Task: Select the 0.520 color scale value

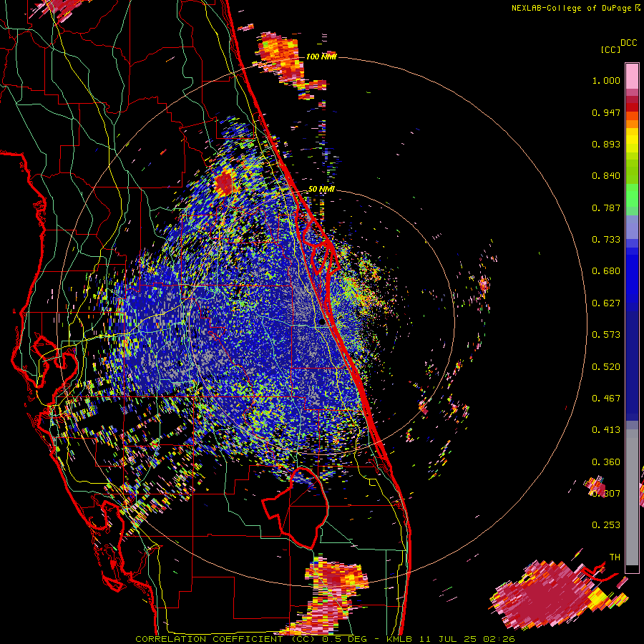Action: click(x=606, y=367)
